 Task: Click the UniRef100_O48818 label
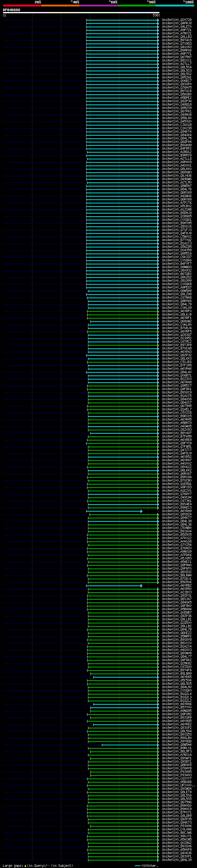coord(176,104)
